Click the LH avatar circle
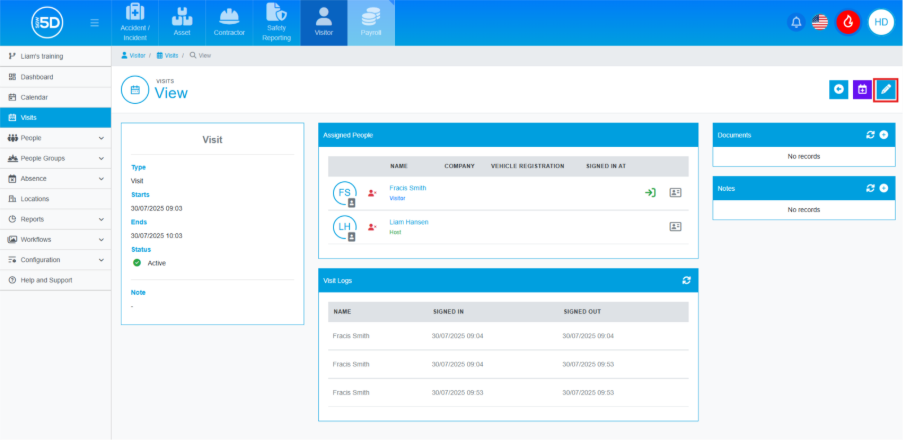 coord(344,227)
